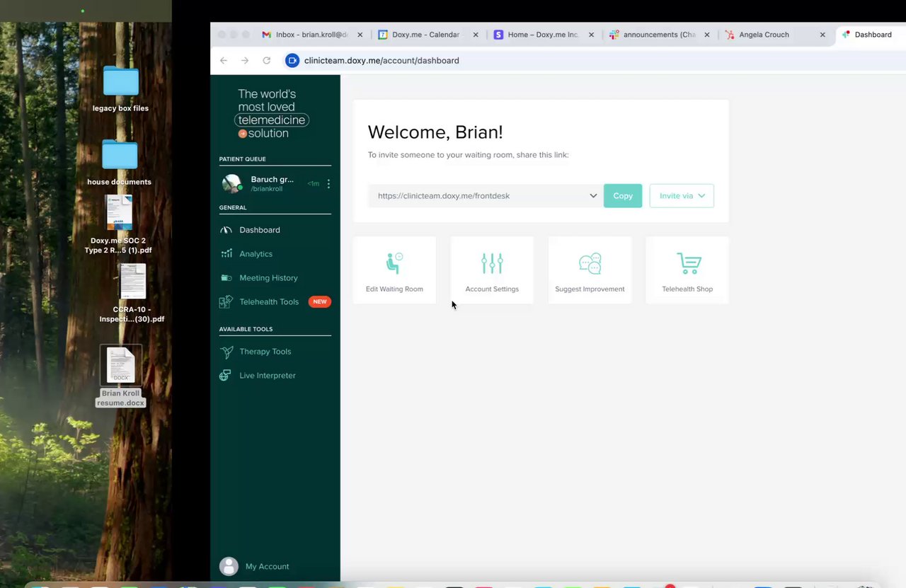Click the "AVAILABLE TOOLS" section label
906x588 pixels.
pyautogui.click(x=246, y=329)
